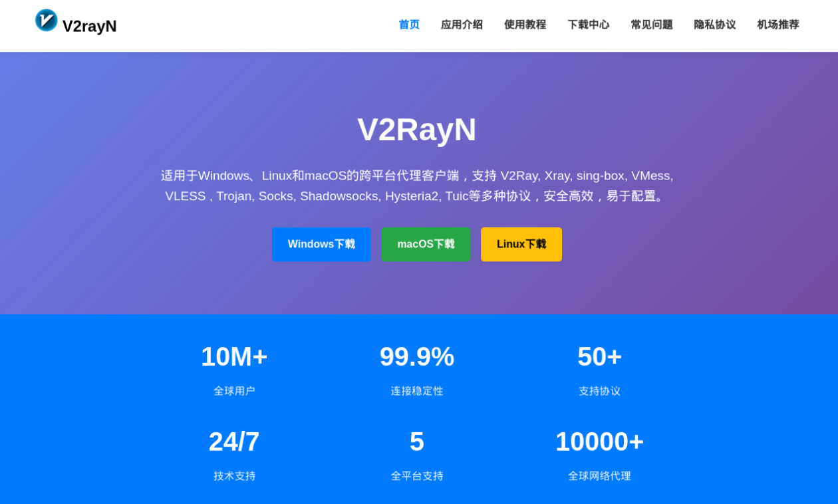
Task: Open 机场推荐 in the nav bar
Action: [x=777, y=25]
